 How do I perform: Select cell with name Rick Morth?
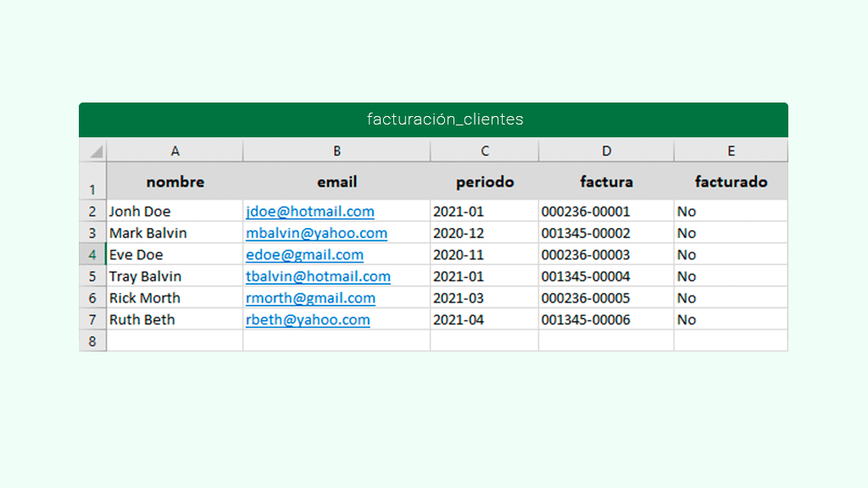(175, 297)
